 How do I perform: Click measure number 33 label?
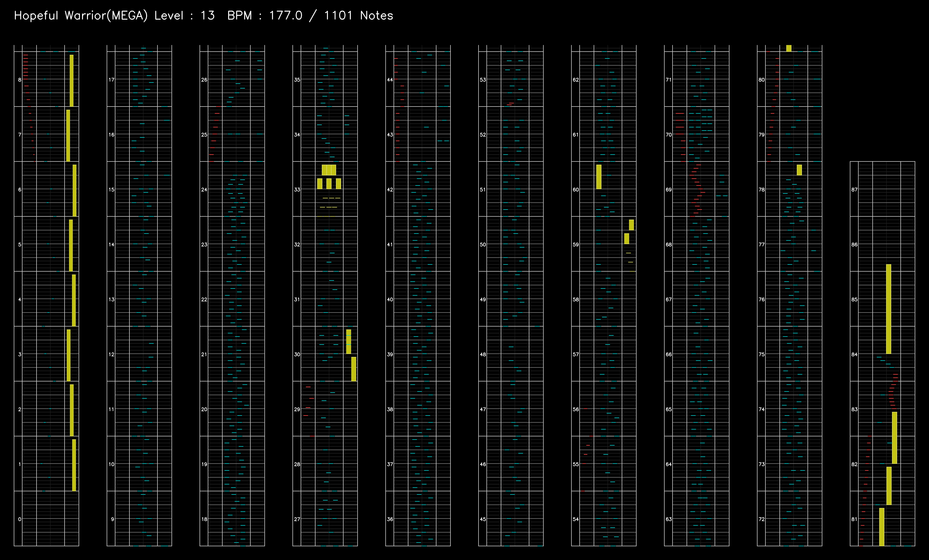pos(297,190)
